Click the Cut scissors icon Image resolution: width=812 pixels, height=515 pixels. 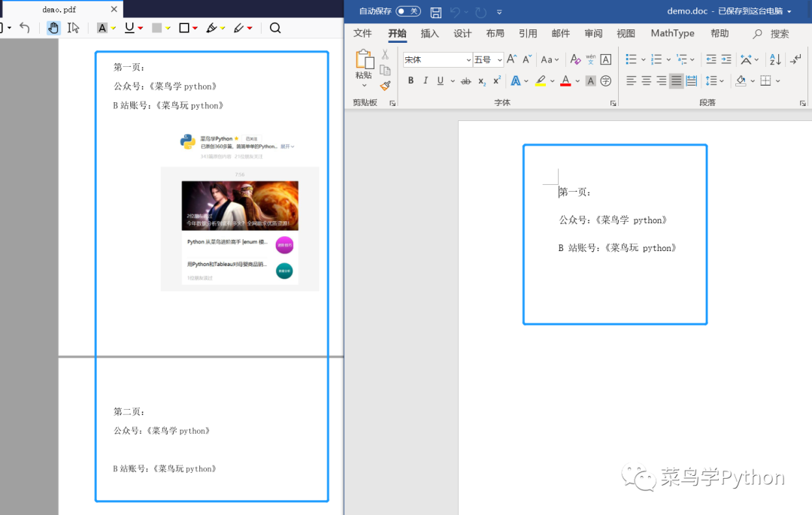(385, 54)
